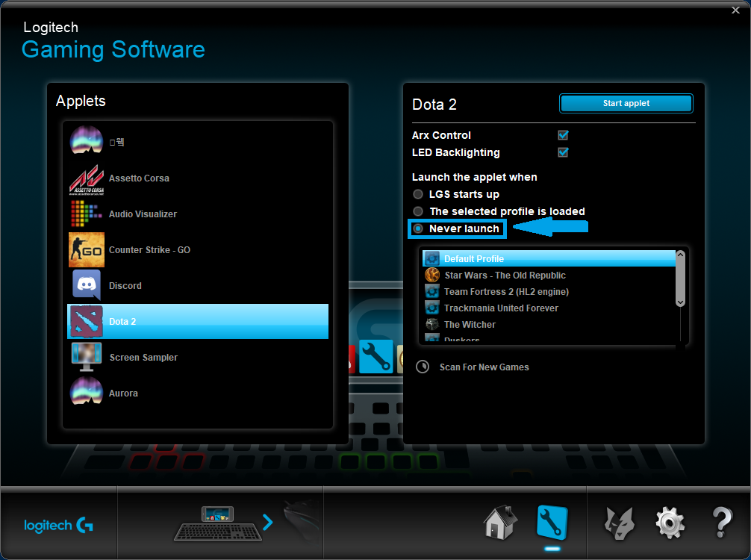This screenshot has height=560, width=751.
Task: Close the Logitech Gaming Software window
Action: (735, 10)
